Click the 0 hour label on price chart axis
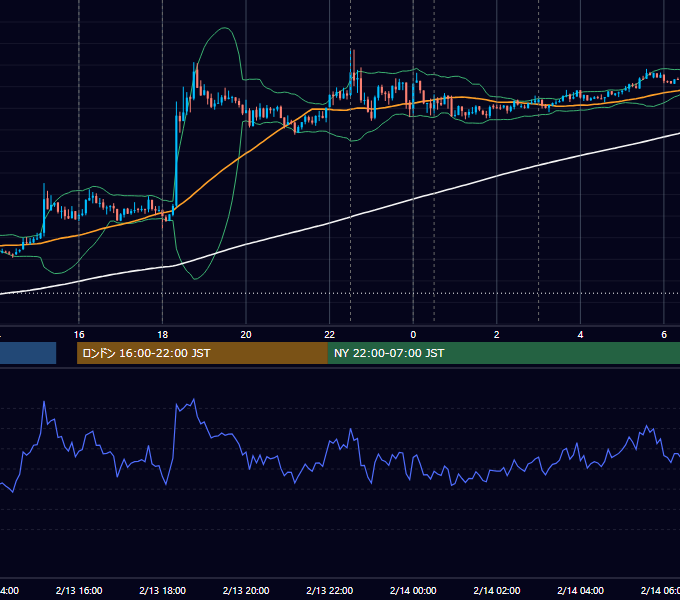This screenshot has height=600, width=680. click(x=413, y=335)
